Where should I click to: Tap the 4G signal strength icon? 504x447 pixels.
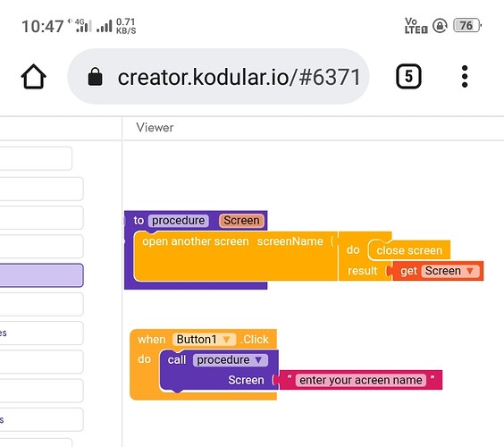tap(84, 26)
